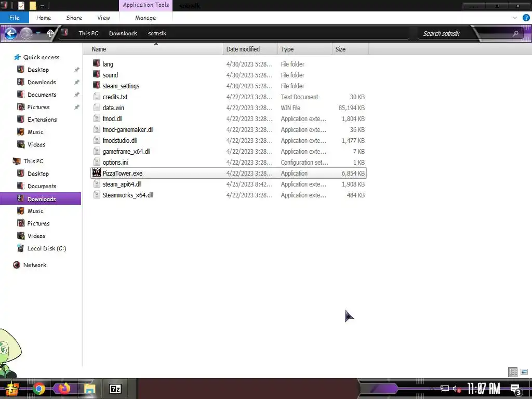Click the Quick access tree node
532x399 pixels.
(x=41, y=57)
